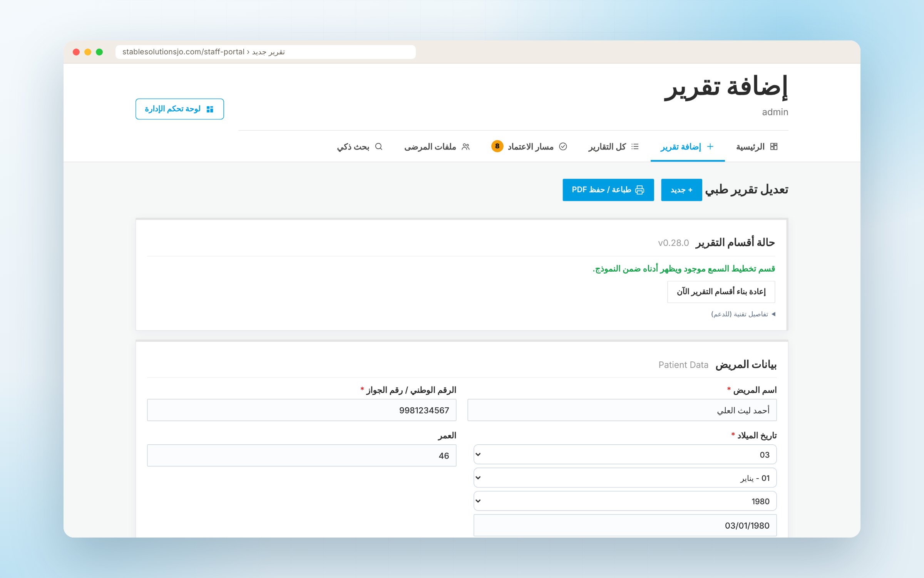924x578 pixels.
Task: Click the list icon beside كل التقارير
Action: (635, 146)
